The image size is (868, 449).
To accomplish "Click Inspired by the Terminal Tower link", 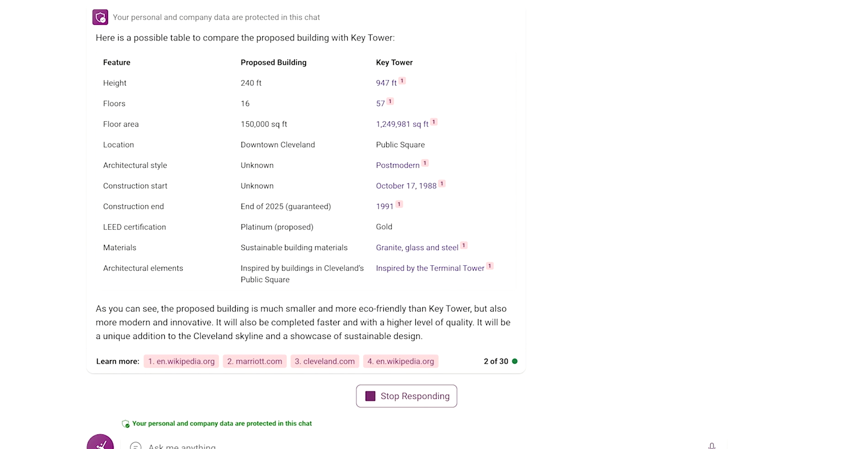I will pyautogui.click(x=430, y=268).
